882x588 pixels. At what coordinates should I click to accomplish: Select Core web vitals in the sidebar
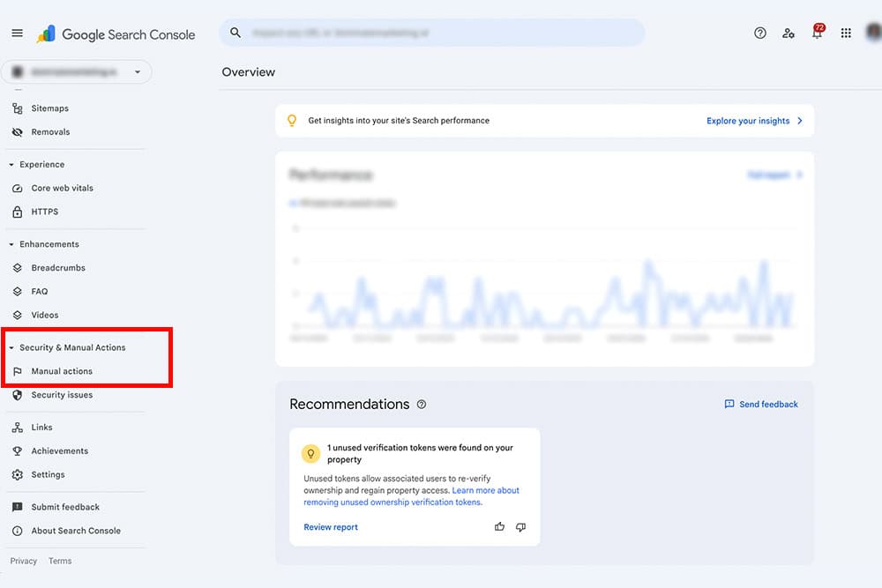pos(63,188)
